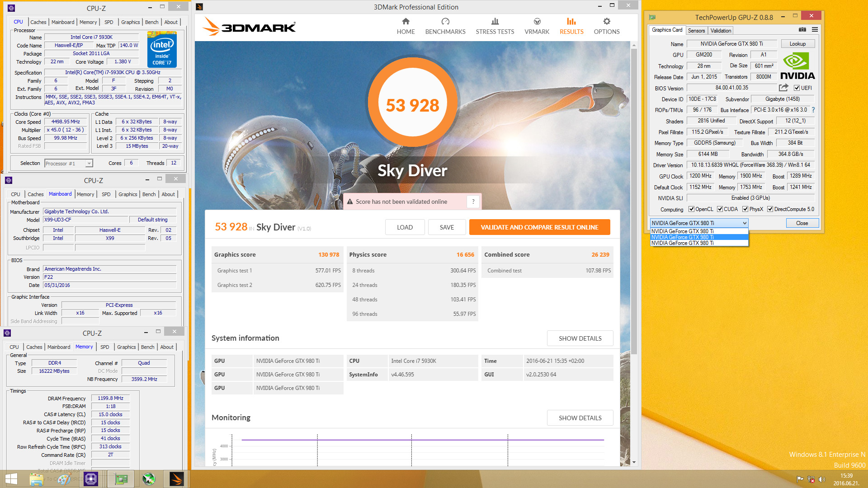Screen dimensions: 868x488
Task: Open the 3DMark Benchmarks section
Action: [445, 26]
